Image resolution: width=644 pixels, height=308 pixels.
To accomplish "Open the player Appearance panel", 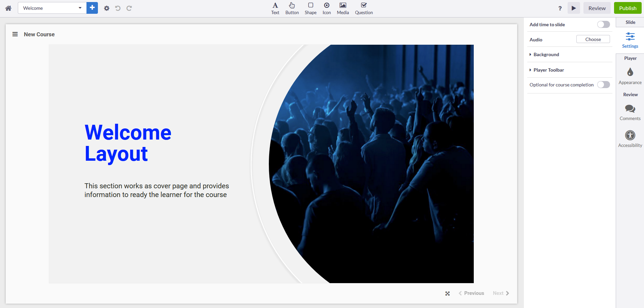I will 630,76.
